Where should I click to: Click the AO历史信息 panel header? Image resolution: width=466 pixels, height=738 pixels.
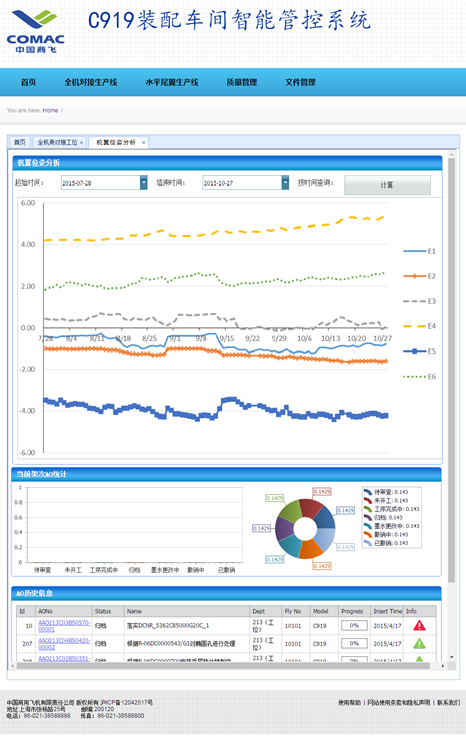click(226, 594)
